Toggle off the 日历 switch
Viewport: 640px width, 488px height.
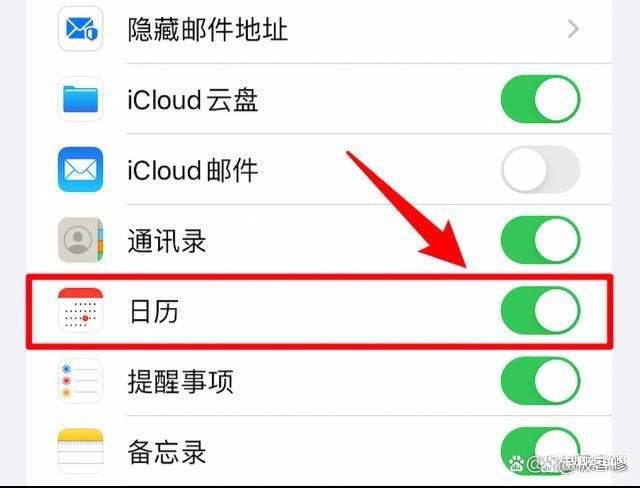(x=541, y=311)
